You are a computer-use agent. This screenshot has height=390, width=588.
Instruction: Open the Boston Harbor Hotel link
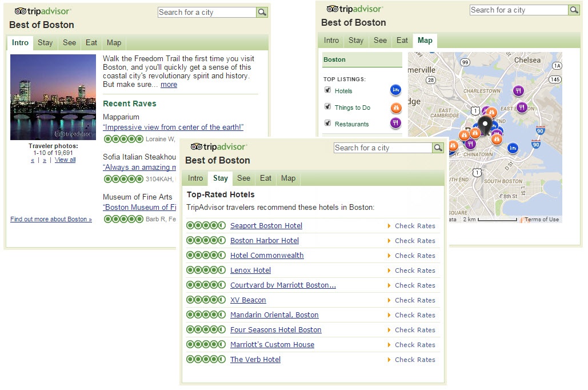click(x=265, y=241)
